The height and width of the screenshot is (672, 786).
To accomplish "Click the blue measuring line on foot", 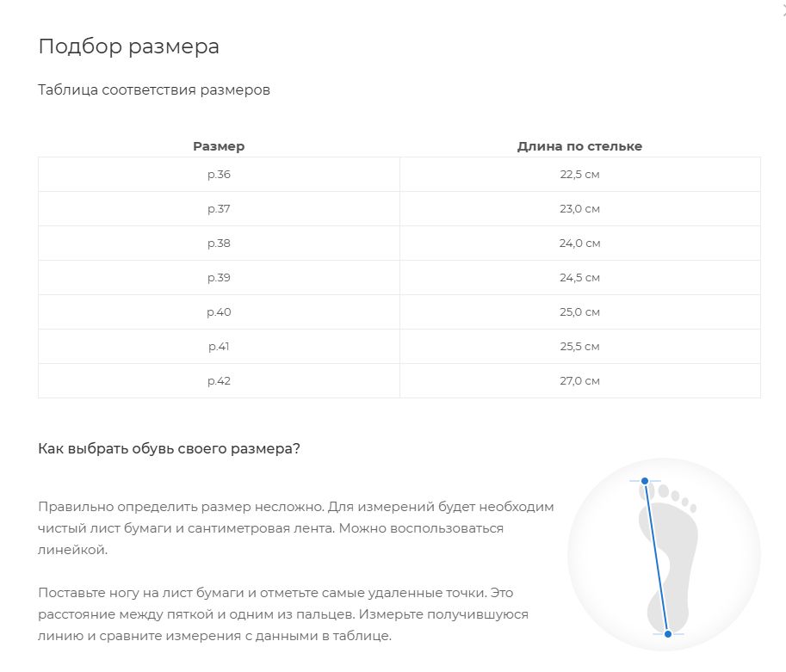I will [657, 559].
